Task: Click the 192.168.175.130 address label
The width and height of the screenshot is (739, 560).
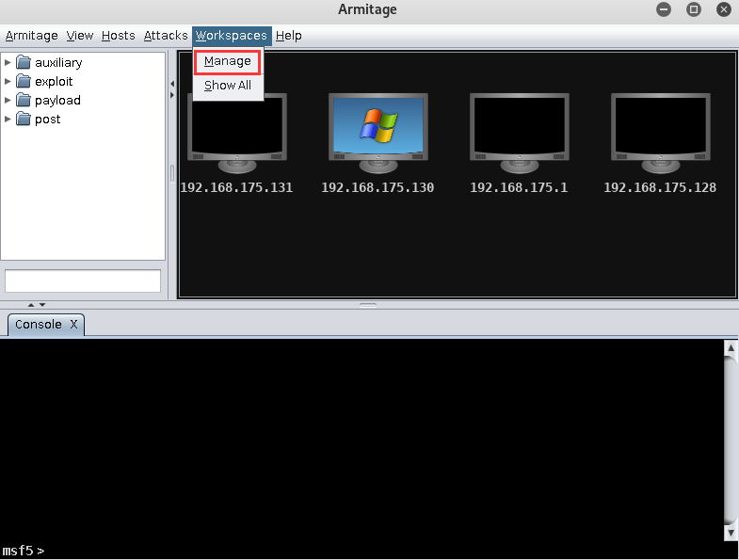Action: pos(378,187)
